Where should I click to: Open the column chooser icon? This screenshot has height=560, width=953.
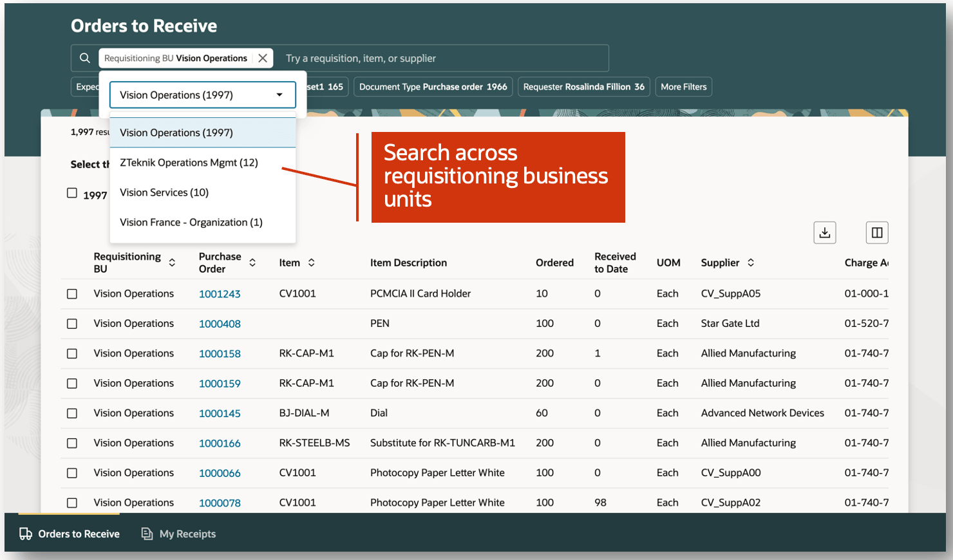point(877,232)
